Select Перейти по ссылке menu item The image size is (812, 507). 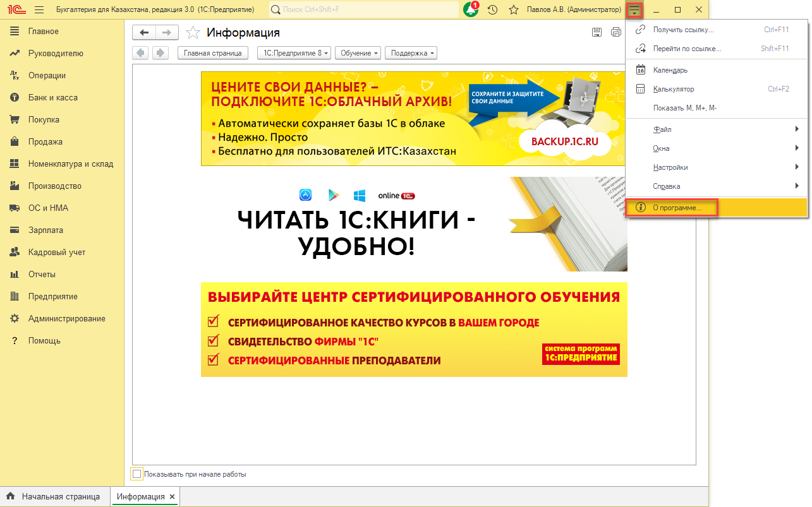click(717, 49)
